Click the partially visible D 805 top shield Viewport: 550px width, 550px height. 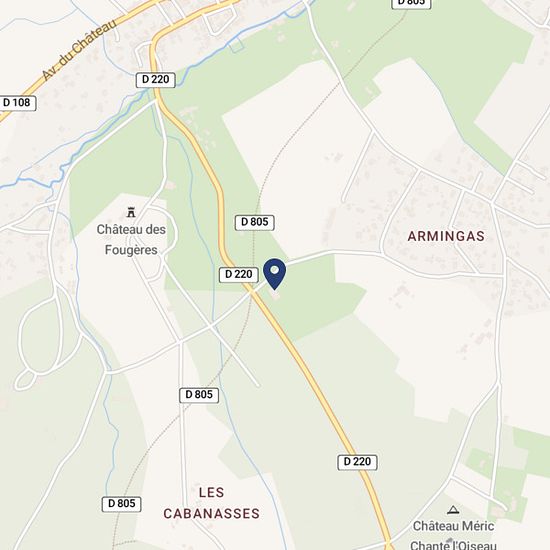click(x=411, y=4)
